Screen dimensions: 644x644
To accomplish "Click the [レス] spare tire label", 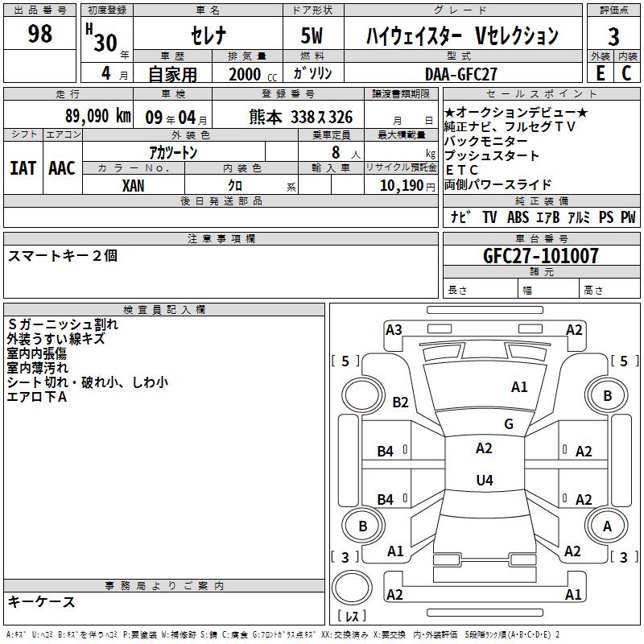I will pos(352,616).
